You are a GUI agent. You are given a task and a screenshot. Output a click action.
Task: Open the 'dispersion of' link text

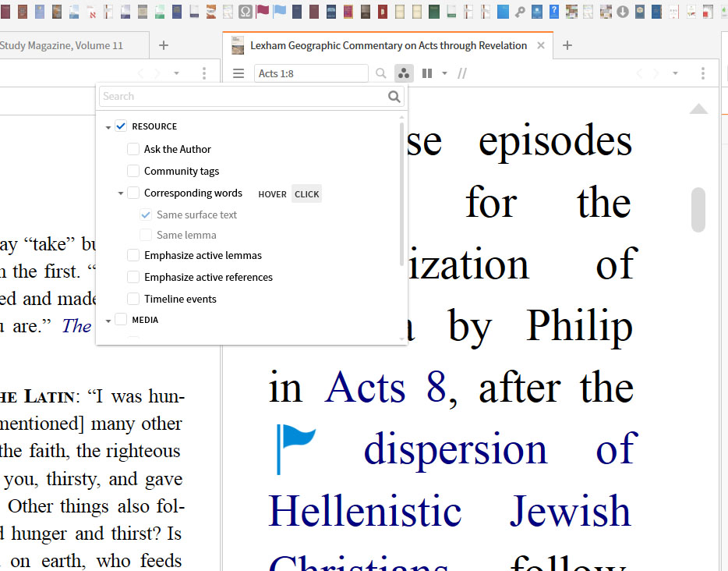(500, 449)
